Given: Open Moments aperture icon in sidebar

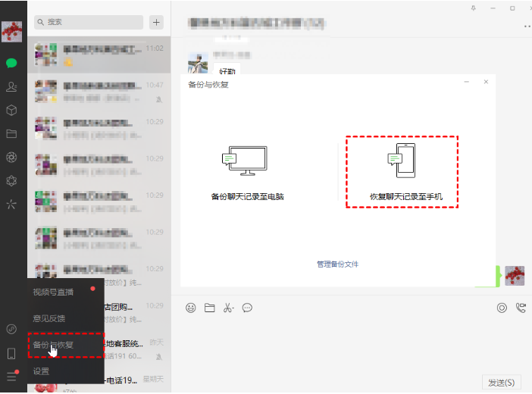Looking at the screenshot, I should click(x=11, y=158).
